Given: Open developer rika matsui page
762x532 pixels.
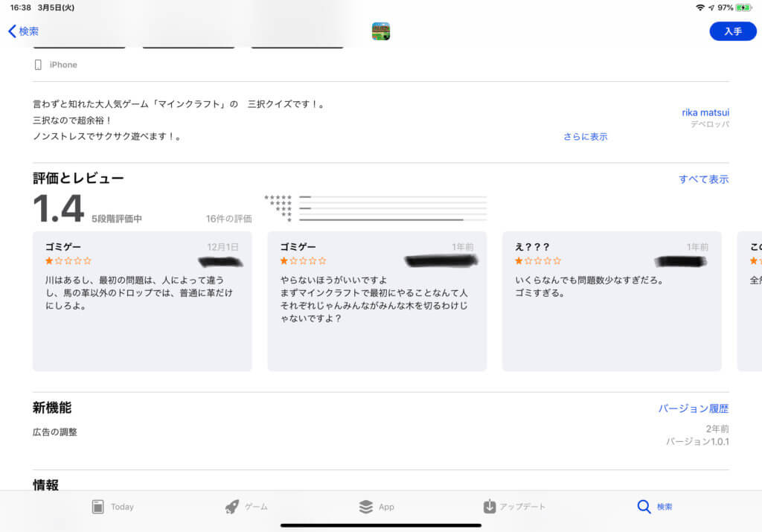Looking at the screenshot, I should click(x=705, y=112).
